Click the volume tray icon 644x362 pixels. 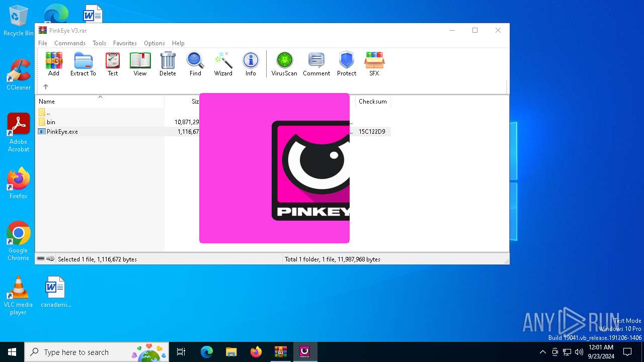coord(579,352)
